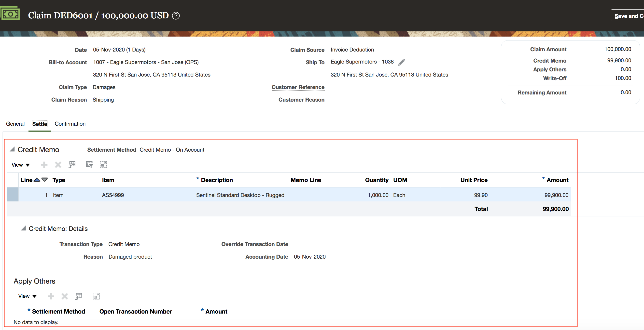Click the Save and Close button
The image size is (644, 330).
click(x=628, y=16)
